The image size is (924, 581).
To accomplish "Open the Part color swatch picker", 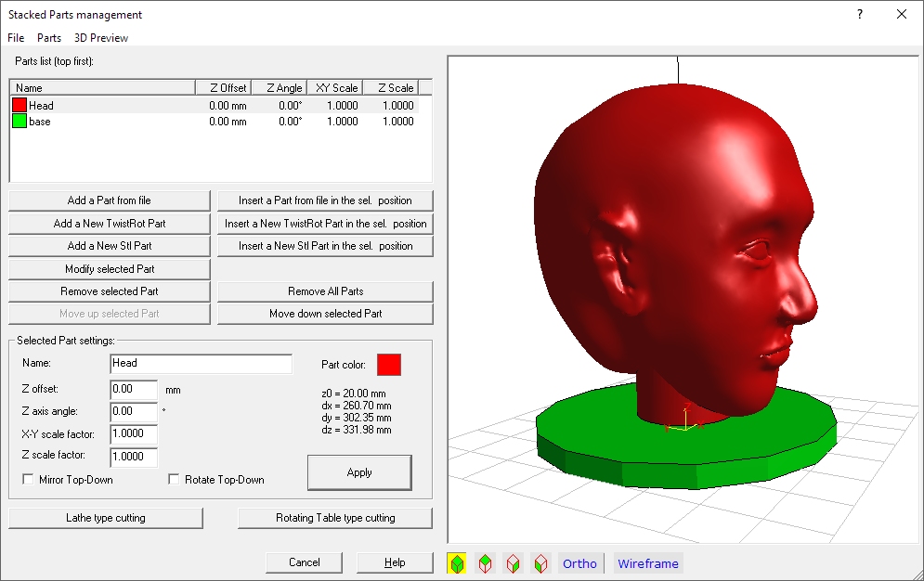I will click(388, 365).
